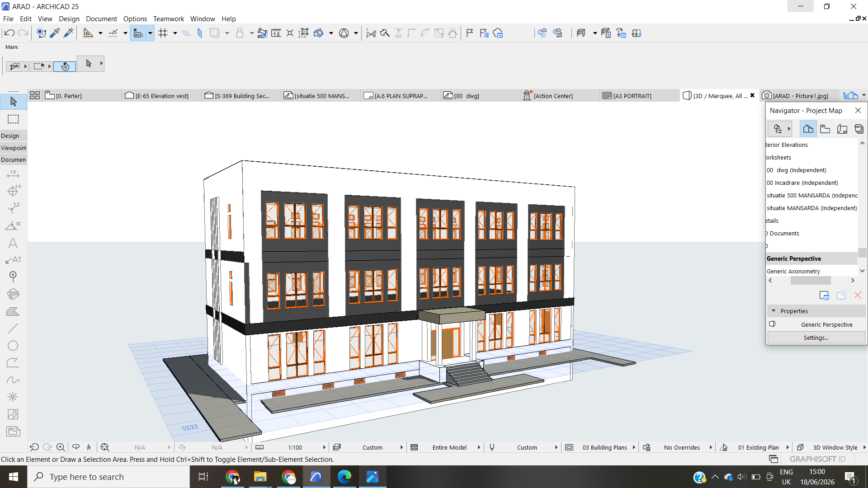Select the Line tool
Viewport: 868px width, 488px height.
(x=13, y=328)
